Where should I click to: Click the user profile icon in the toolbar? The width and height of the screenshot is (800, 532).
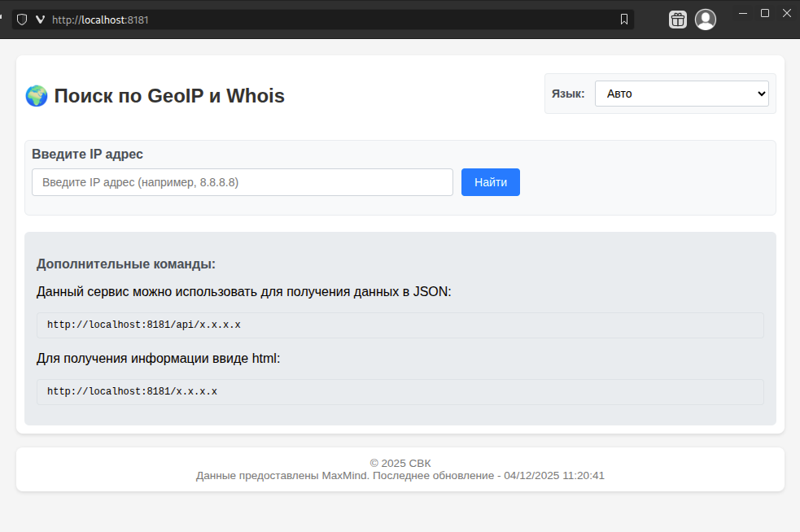pyautogui.click(x=706, y=19)
